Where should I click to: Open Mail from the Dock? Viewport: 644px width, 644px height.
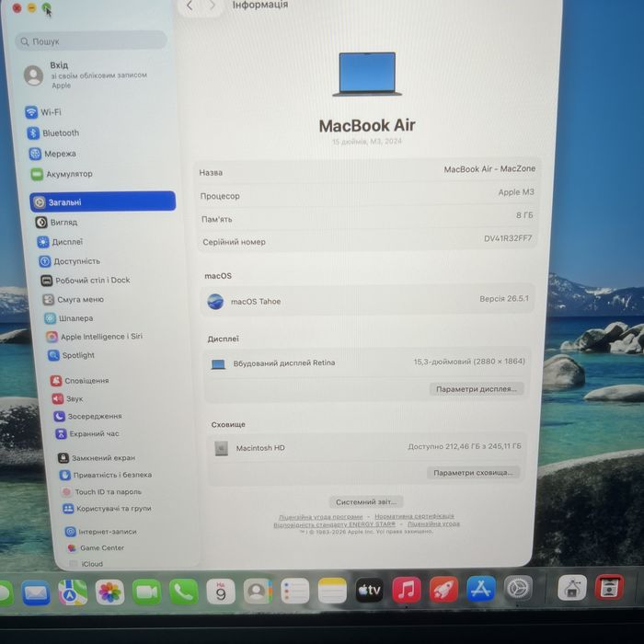pos(36,592)
